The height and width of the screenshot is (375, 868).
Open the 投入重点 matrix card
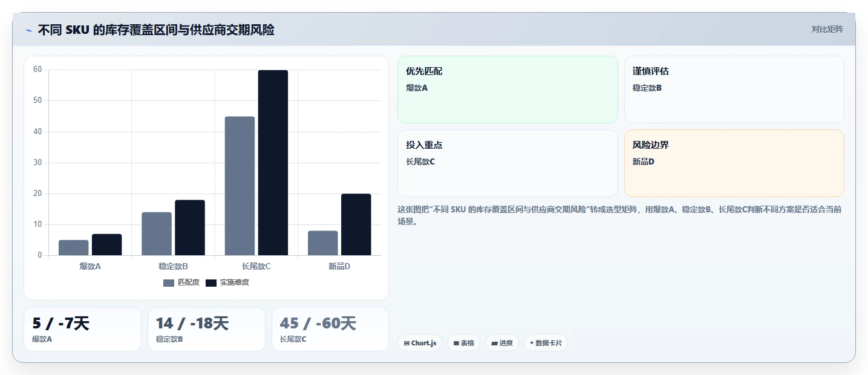coord(507,163)
